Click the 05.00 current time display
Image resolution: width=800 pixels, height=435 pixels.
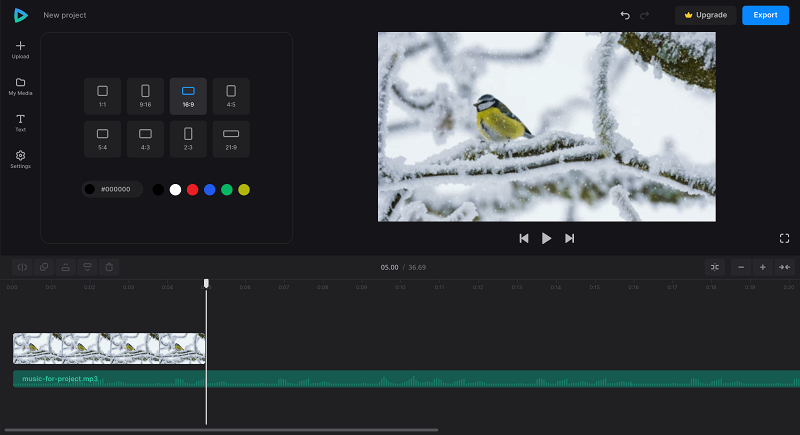point(389,267)
